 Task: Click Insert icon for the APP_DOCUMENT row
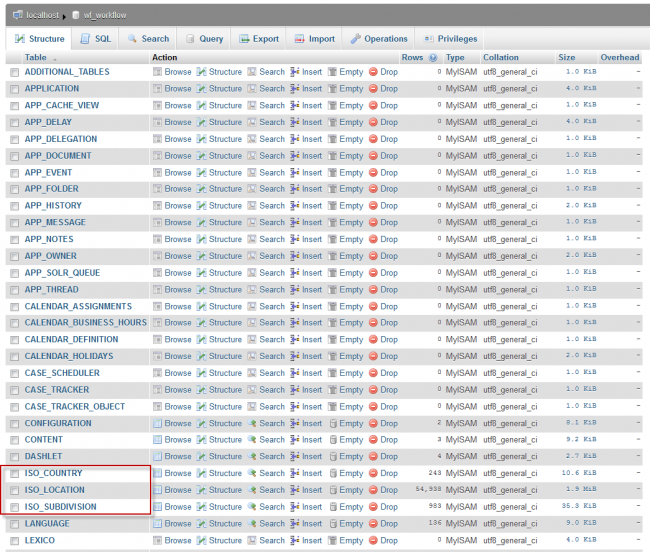pyautogui.click(x=295, y=156)
